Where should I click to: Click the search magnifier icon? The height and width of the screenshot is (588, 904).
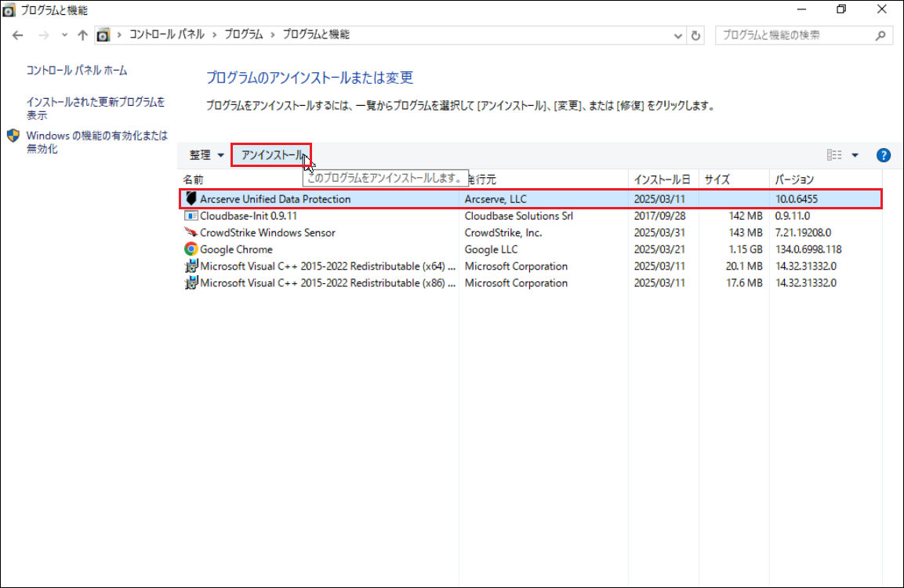[880, 35]
